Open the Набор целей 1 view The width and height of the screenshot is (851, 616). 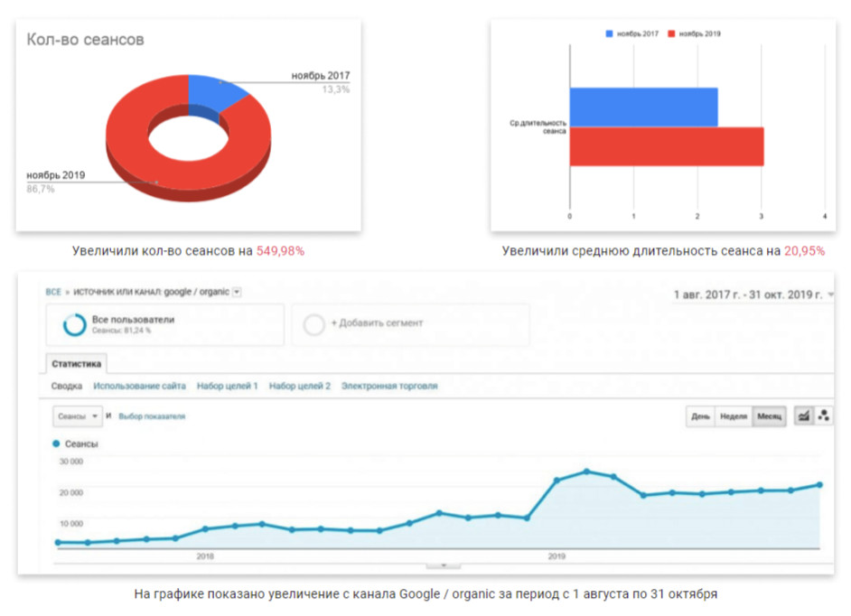pos(227,386)
